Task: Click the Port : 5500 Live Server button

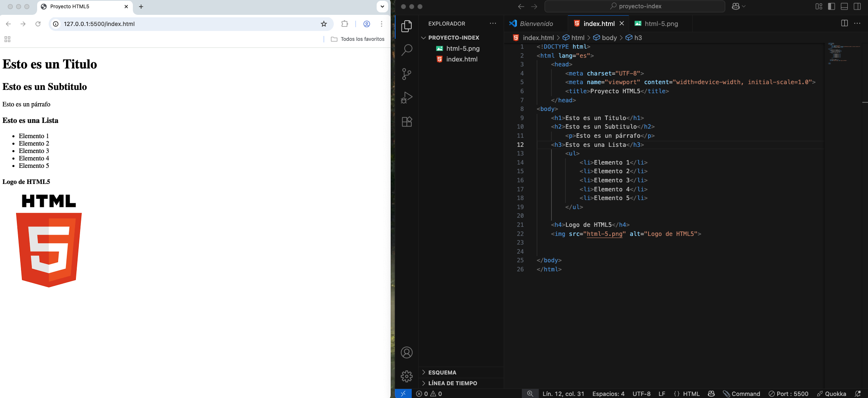Action: [x=788, y=393]
